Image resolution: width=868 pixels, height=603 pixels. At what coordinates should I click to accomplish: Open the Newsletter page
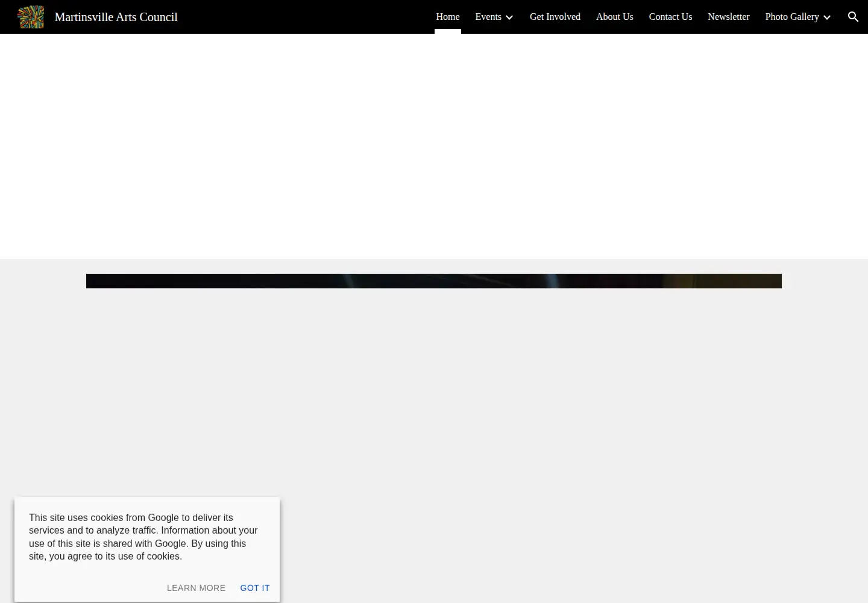point(729,17)
